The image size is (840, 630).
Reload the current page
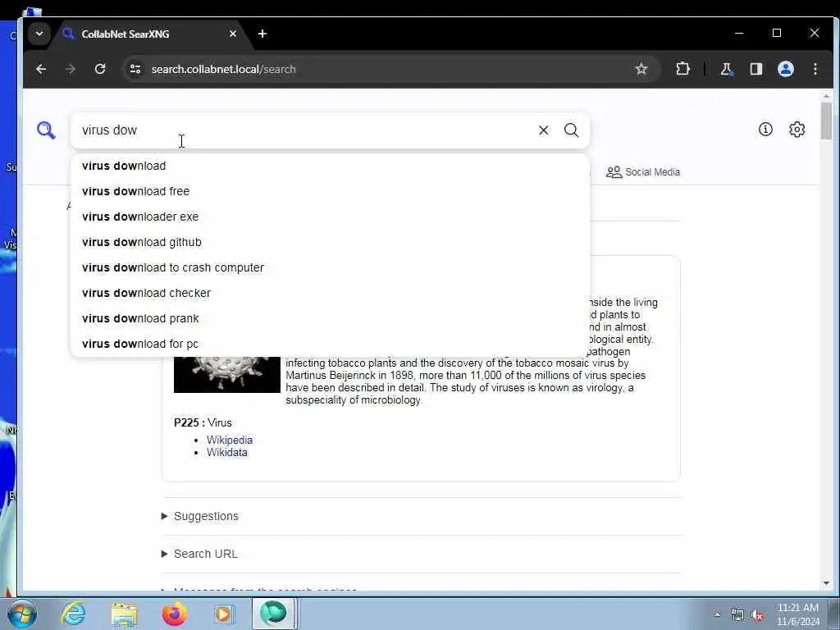click(x=99, y=69)
